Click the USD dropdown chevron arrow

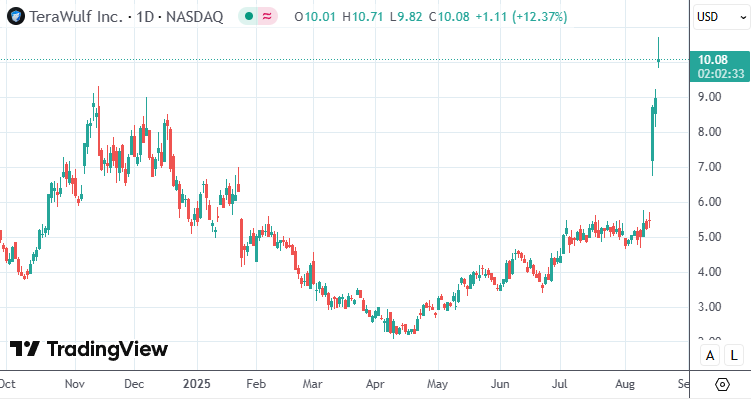743,18
